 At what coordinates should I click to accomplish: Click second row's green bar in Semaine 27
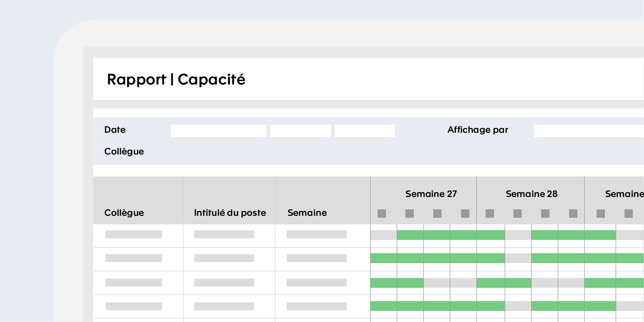tap(423, 258)
